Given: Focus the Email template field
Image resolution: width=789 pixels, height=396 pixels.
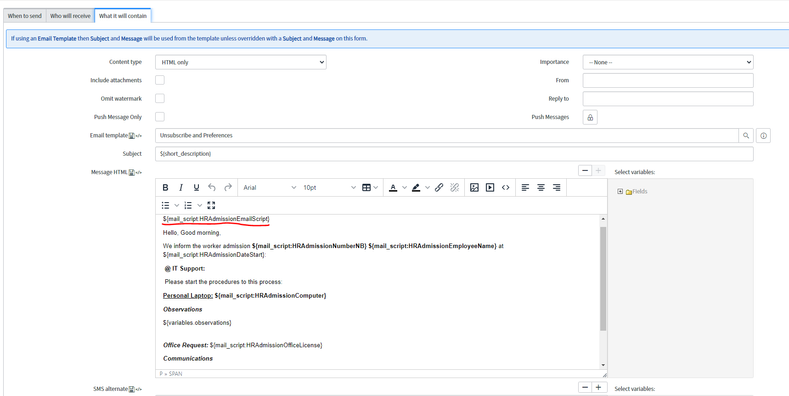Looking at the screenshot, I should click(x=446, y=135).
